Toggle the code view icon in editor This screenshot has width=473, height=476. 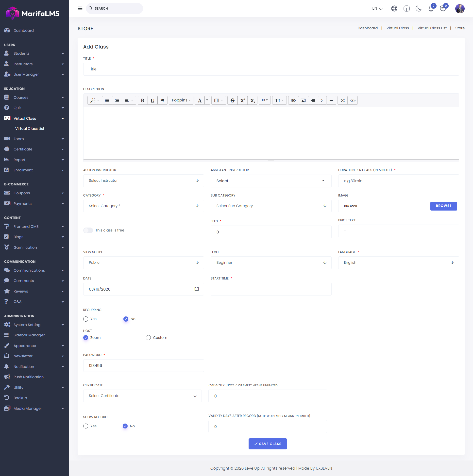353,100
